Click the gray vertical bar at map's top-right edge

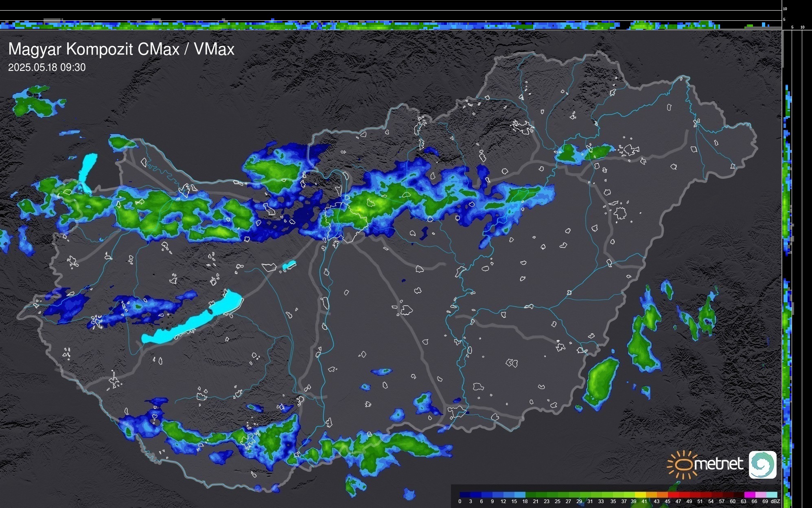point(783,49)
